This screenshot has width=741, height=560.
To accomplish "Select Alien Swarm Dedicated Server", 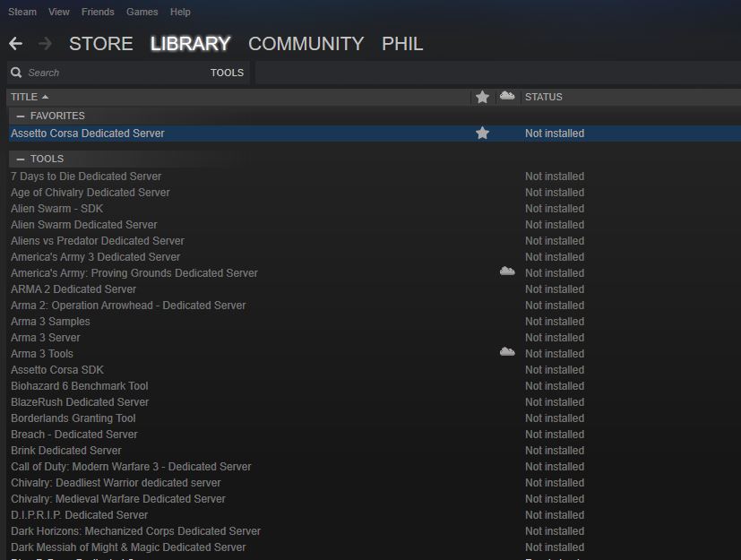I will point(84,225).
